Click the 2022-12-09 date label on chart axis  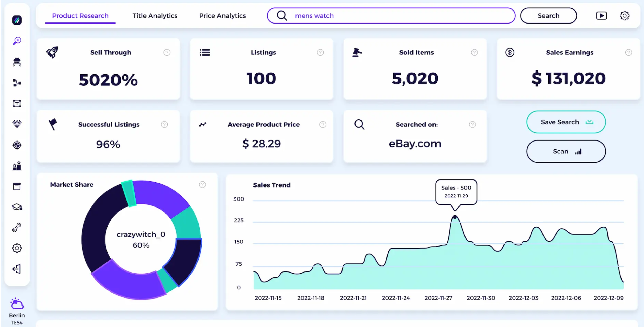(x=609, y=298)
